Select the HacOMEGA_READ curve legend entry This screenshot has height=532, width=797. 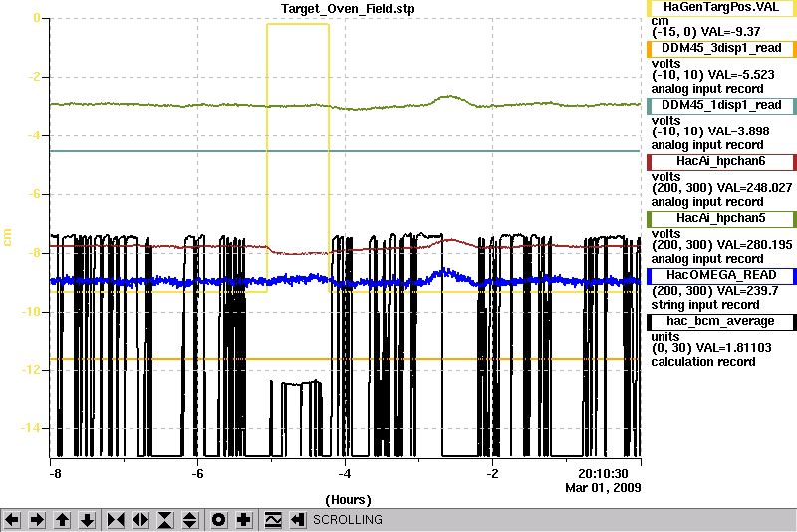(x=721, y=275)
